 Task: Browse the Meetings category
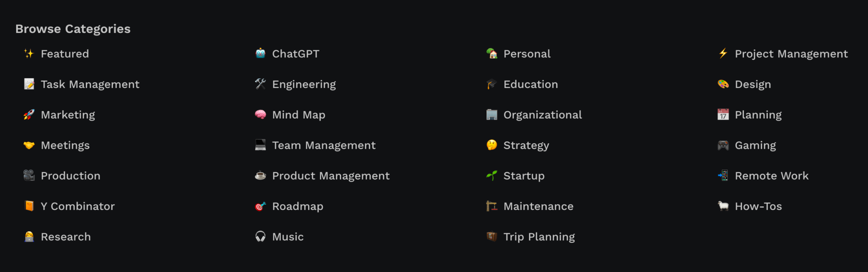pyautogui.click(x=65, y=145)
